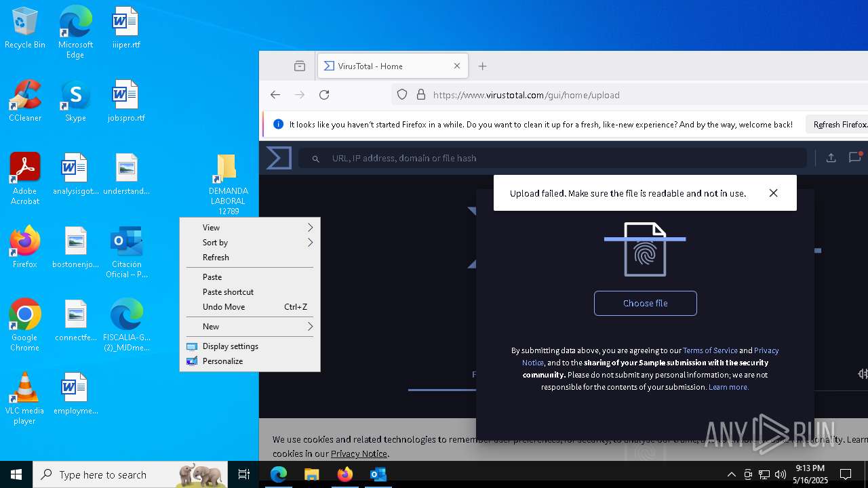Click the Choose file button
The image size is (868, 488).
click(x=646, y=303)
